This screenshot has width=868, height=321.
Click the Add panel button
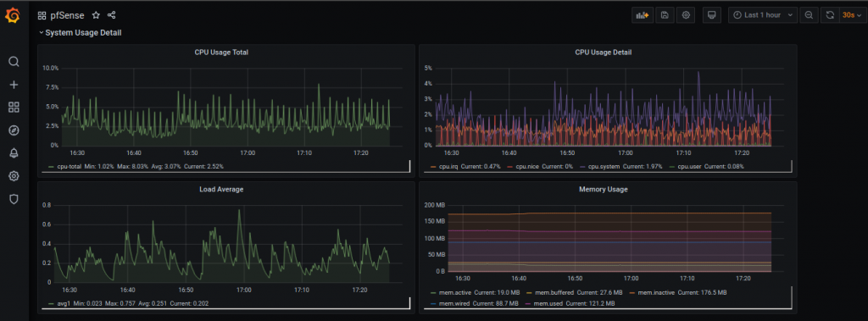tap(643, 15)
